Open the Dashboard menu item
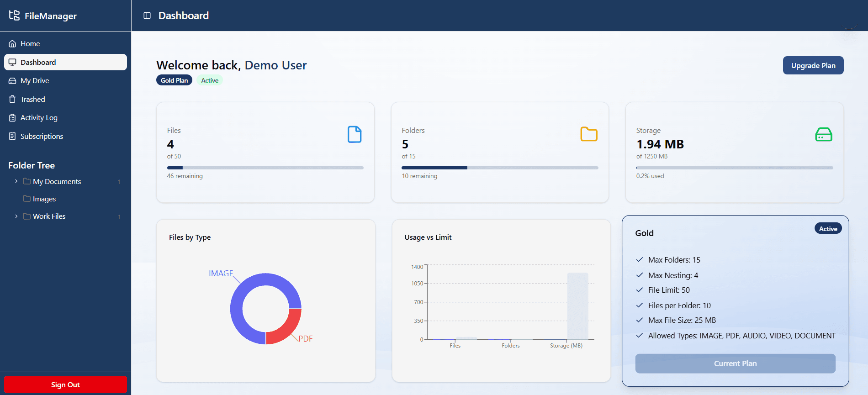Image resolution: width=868 pixels, height=395 pixels. [65, 62]
